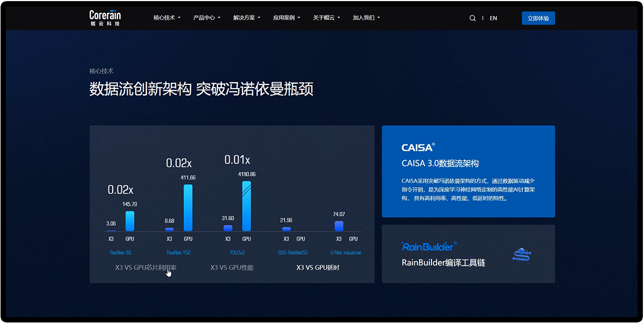Click the 核心技术 section label above headline
The width and height of the screenshot is (644, 323).
101,71
